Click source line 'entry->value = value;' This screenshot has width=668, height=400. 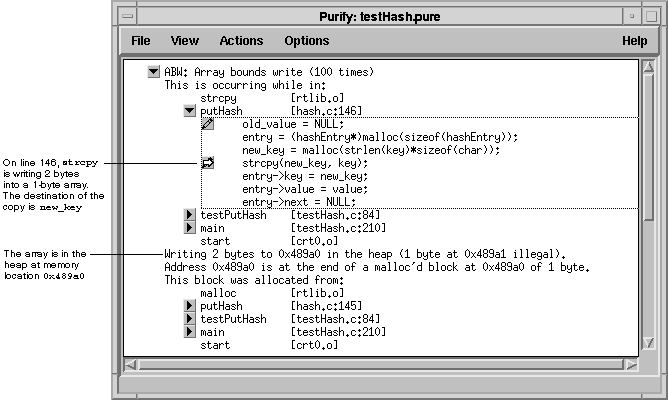305,189
